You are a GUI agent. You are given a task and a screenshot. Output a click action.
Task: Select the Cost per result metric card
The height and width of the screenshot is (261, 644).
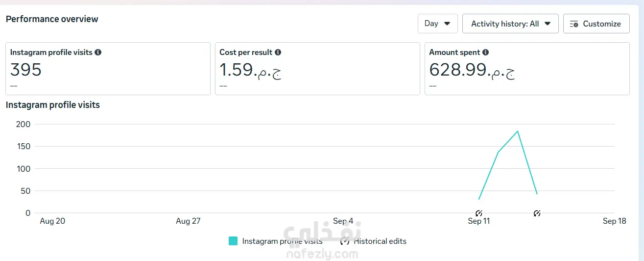(317, 69)
